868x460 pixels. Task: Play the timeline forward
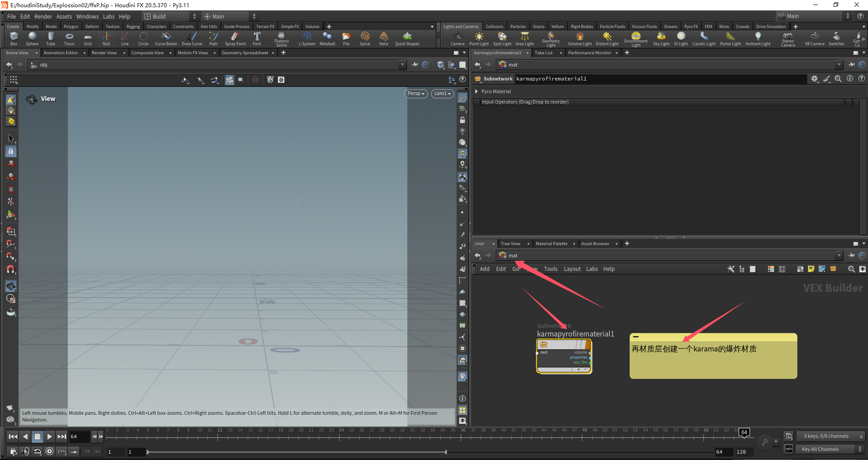click(x=49, y=436)
